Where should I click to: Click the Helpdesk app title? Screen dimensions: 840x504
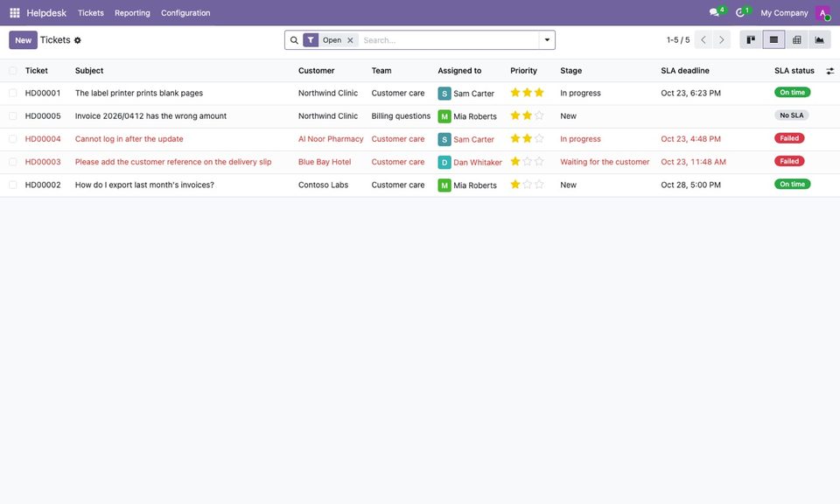pyautogui.click(x=46, y=13)
